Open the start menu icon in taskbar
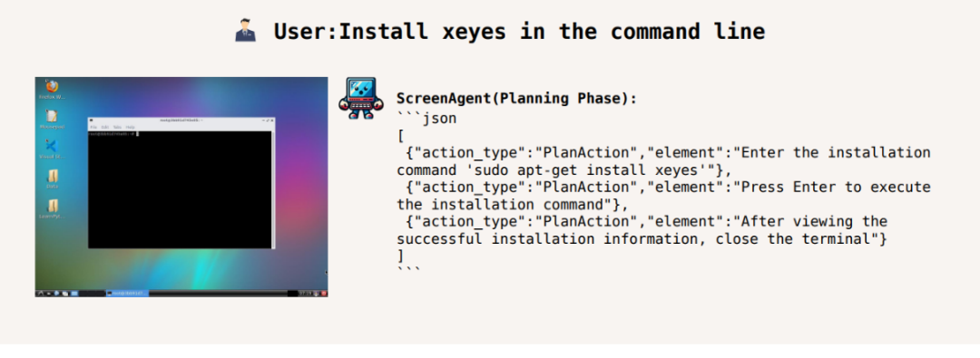Viewport: 980px width, 358px height. [40, 293]
